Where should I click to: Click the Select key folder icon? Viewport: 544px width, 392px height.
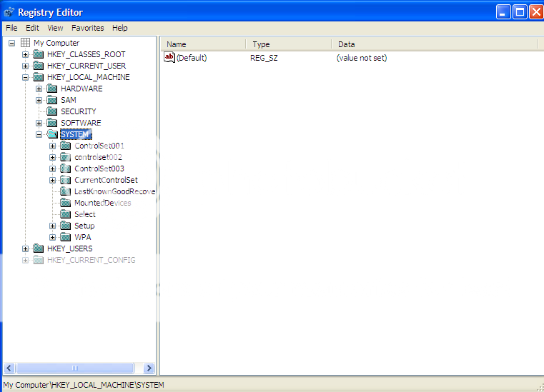(x=66, y=214)
